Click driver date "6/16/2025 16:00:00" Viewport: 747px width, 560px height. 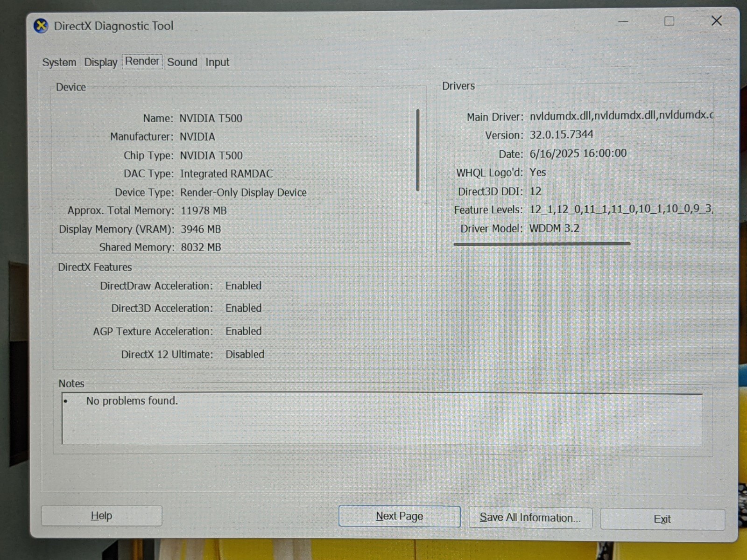pyautogui.click(x=578, y=154)
